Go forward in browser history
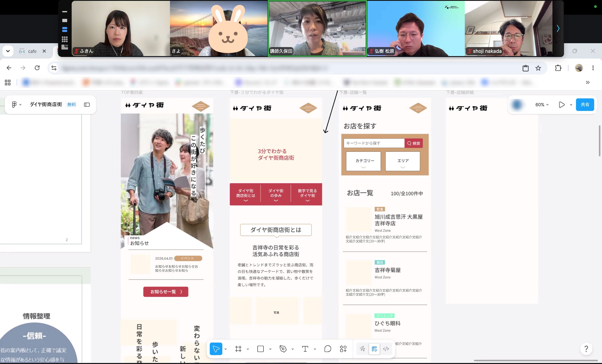 click(x=23, y=68)
